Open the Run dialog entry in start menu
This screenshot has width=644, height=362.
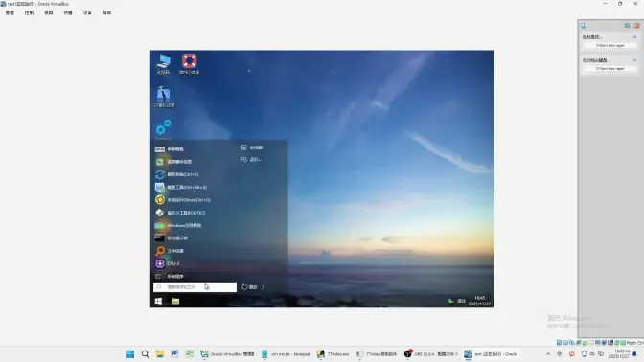[x=251, y=159]
